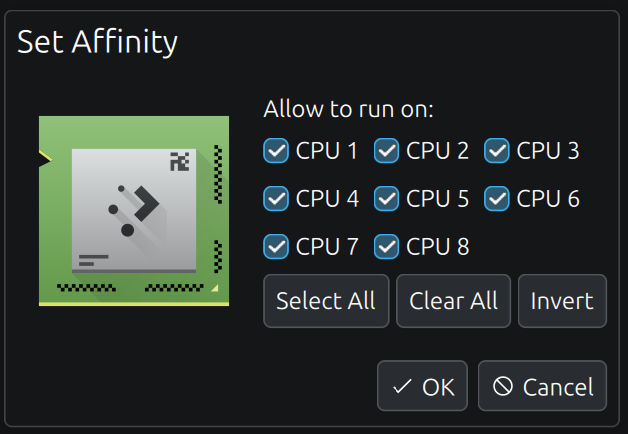This screenshot has width=628, height=434.
Task: Click the prohibited circle icon on Cancel
Action: tap(503, 386)
